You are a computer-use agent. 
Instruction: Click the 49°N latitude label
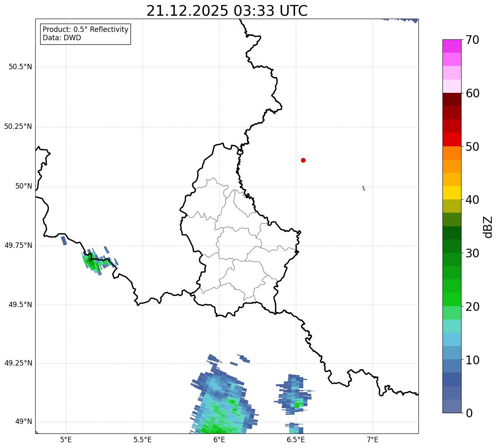tap(23, 422)
